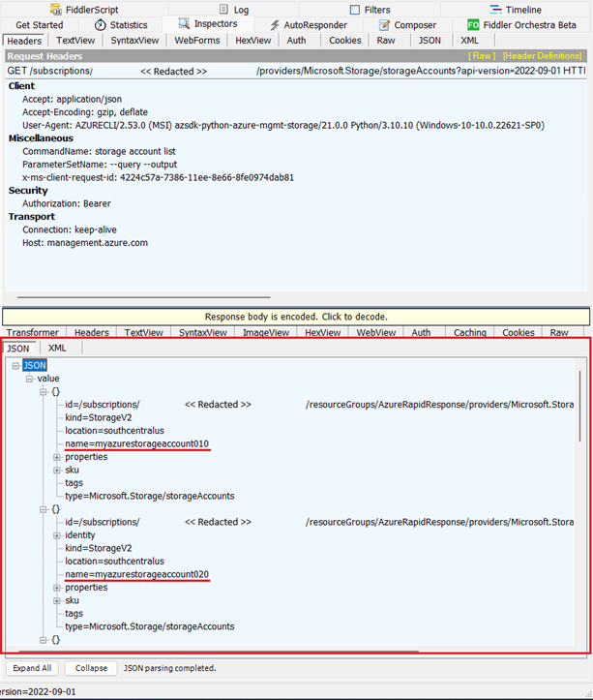Click the 'Connection: keep-alive' line

click(x=70, y=229)
